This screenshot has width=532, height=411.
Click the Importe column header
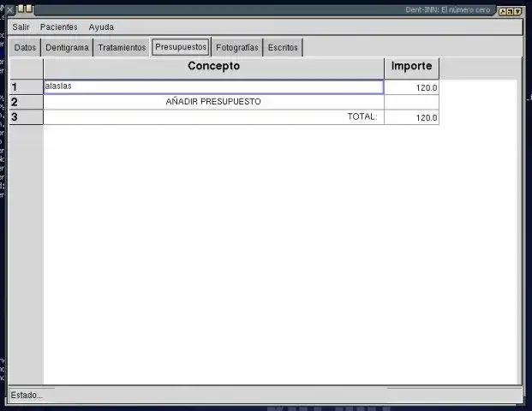coord(411,68)
